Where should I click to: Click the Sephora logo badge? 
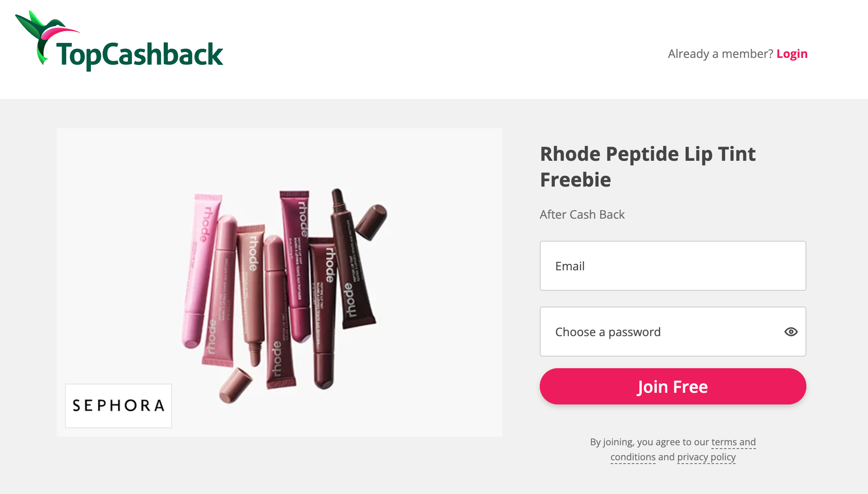(118, 405)
